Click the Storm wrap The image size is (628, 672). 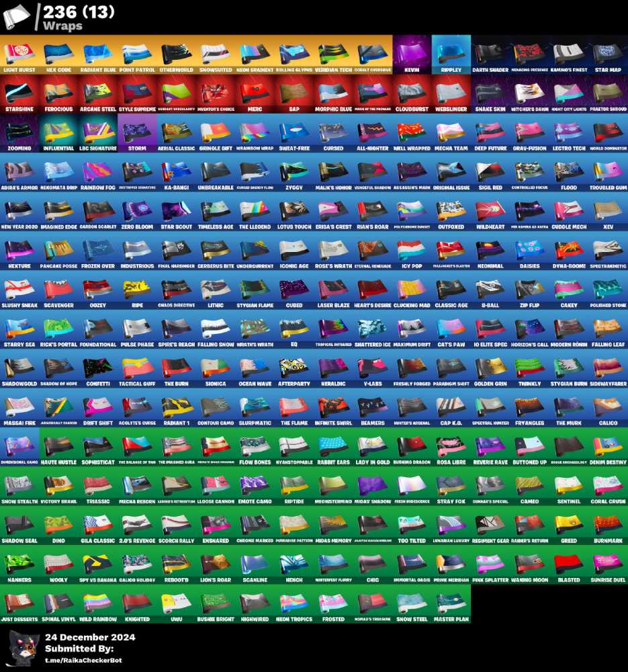pos(138,133)
